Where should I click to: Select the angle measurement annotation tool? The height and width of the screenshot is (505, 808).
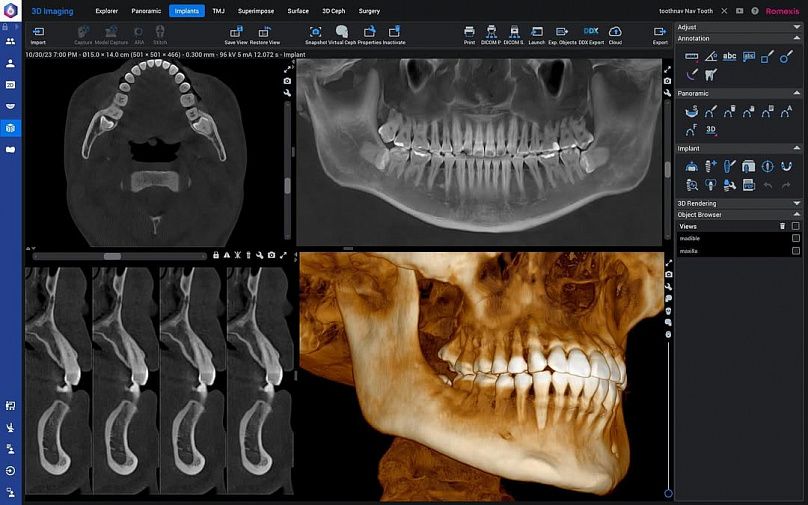tap(711, 57)
